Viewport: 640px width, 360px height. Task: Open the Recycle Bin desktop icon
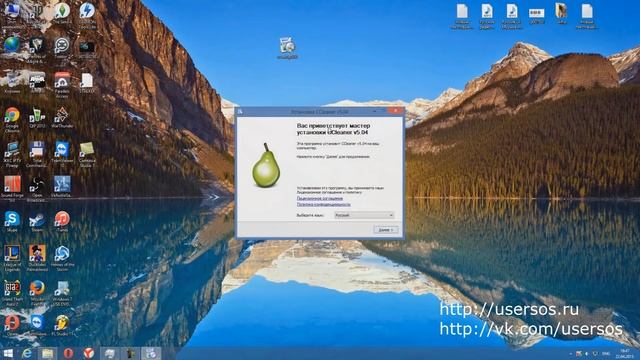click(12, 82)
